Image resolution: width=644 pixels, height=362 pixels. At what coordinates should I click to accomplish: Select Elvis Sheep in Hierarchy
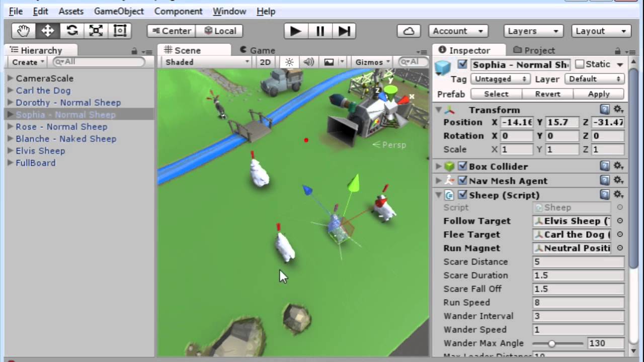[40, 151]
